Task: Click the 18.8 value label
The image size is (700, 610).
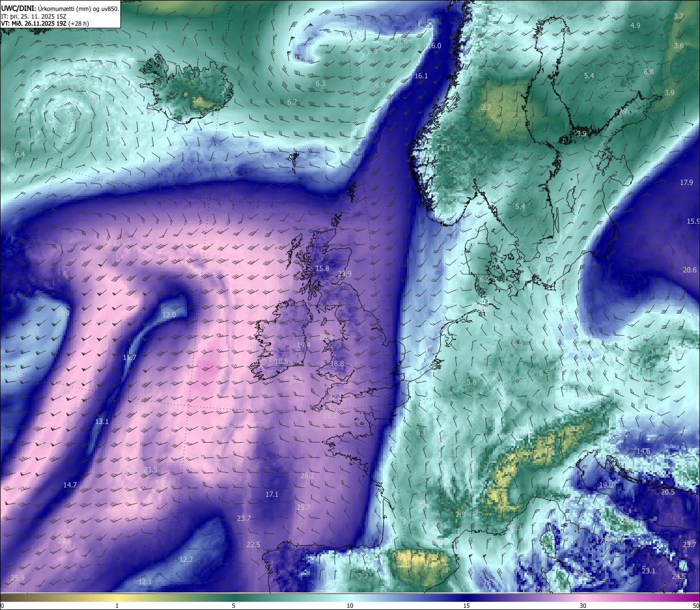Action: point(337,364)
